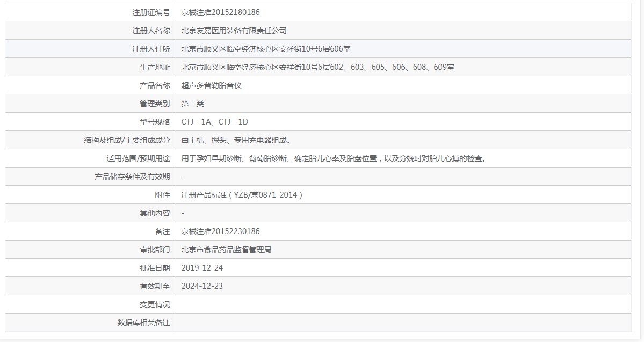Select the 其他内容 label
This screenshot has width=644, height=342.
(155, 213)
